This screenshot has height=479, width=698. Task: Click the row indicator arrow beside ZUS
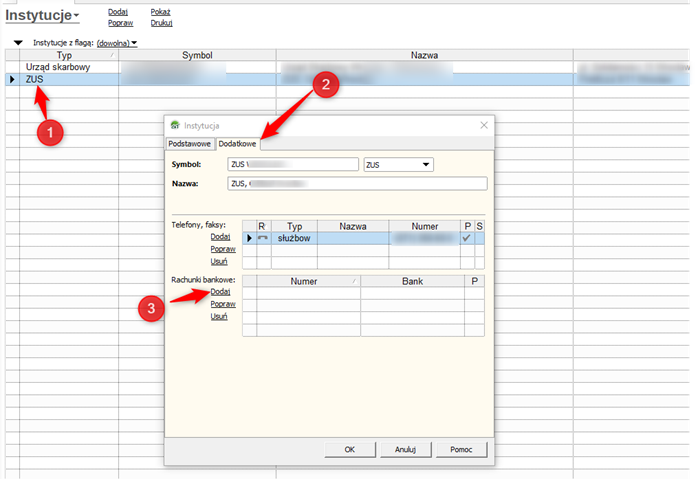[12, 79]
